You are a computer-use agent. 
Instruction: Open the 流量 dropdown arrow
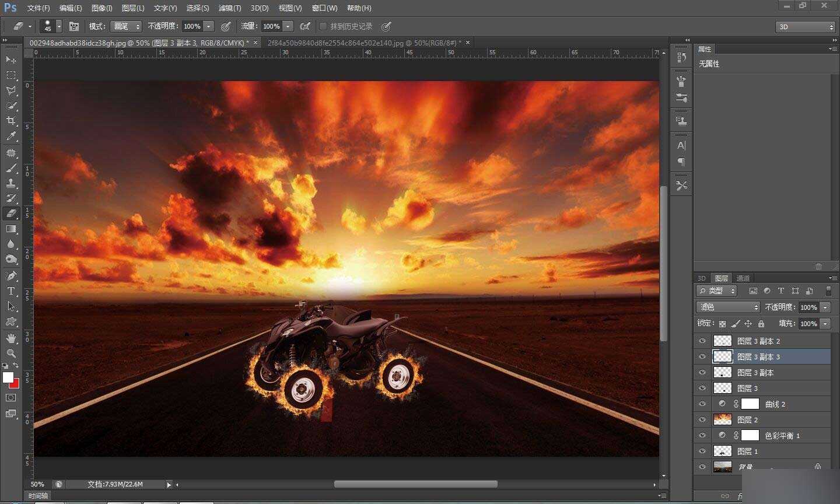288,26
